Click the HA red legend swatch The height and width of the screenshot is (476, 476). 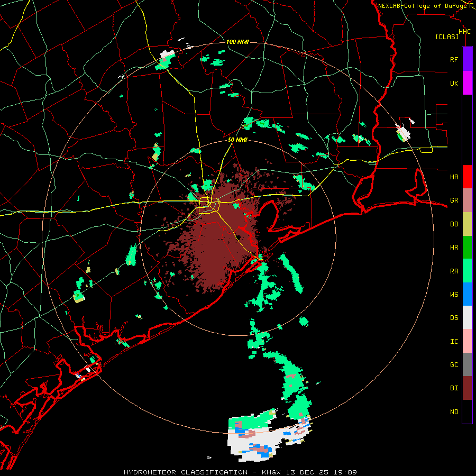point(467,177)
